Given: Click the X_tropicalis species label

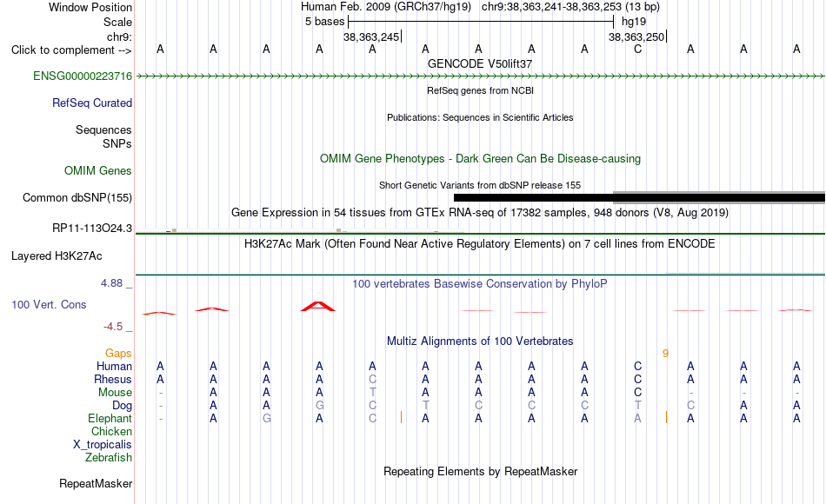Looking at the screenshot, I should click(x=103, y=445).
